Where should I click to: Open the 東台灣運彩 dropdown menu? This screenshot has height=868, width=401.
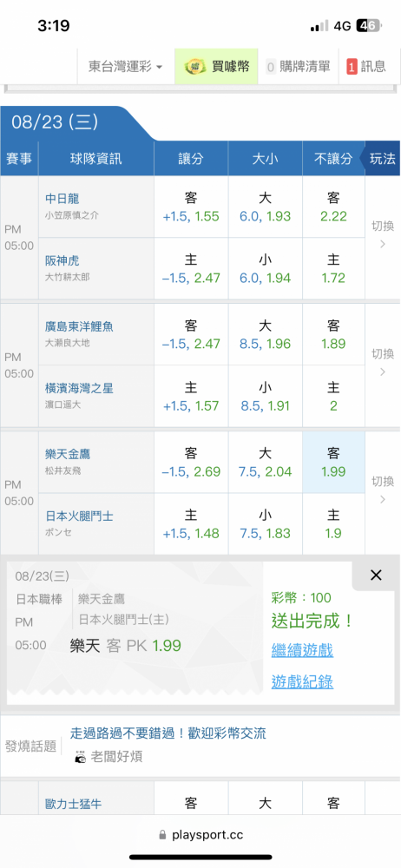click(126, 67)
